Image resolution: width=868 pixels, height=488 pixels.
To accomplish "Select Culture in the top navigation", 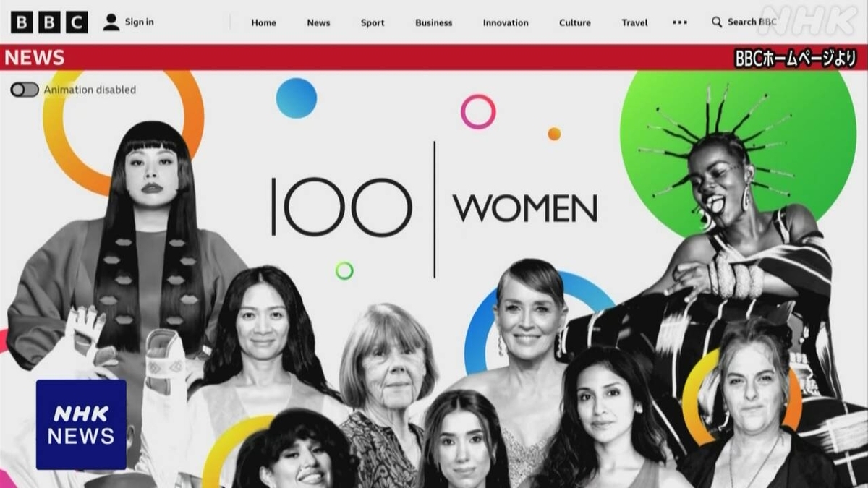I will (x=574, y=22).
